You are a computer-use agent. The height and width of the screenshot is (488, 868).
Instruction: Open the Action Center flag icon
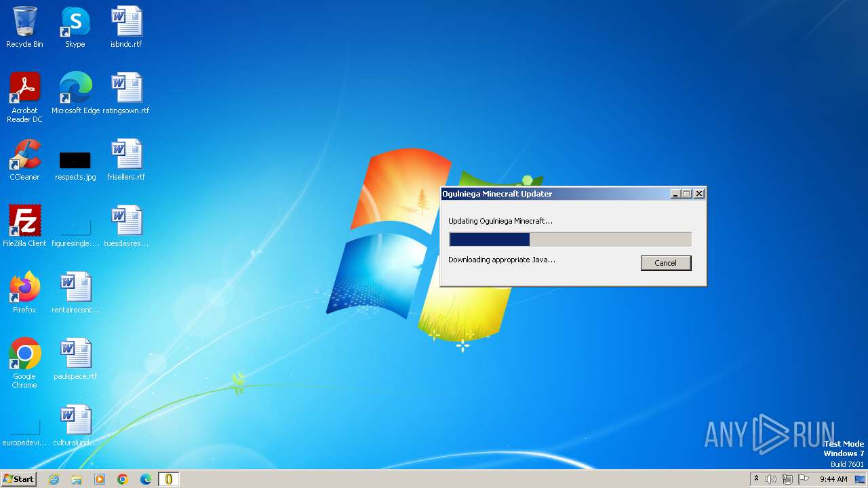pos(804,479)
